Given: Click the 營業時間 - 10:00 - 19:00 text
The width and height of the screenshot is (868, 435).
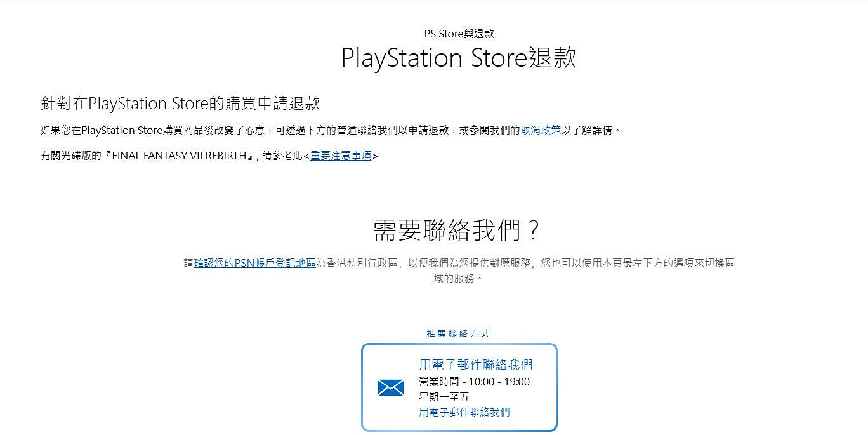Looking at the screenshot, I should (474, 382).
